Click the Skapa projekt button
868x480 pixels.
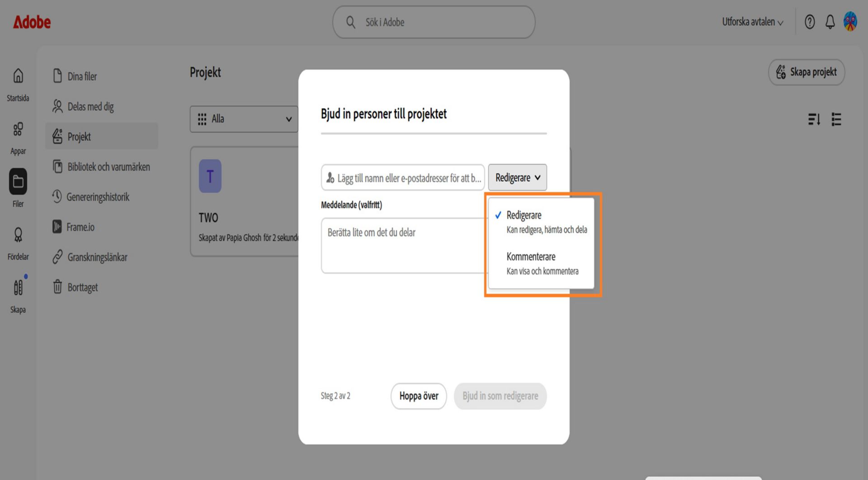[x=807, y=72]
